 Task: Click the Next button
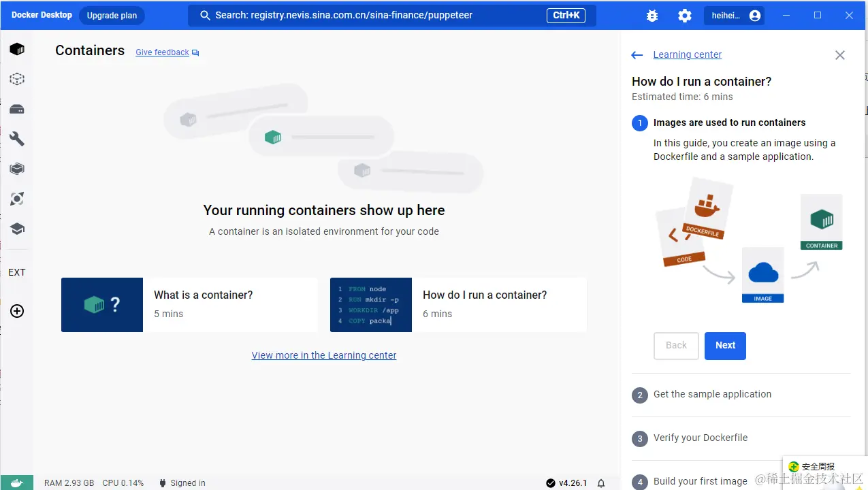tap(725, 346)
